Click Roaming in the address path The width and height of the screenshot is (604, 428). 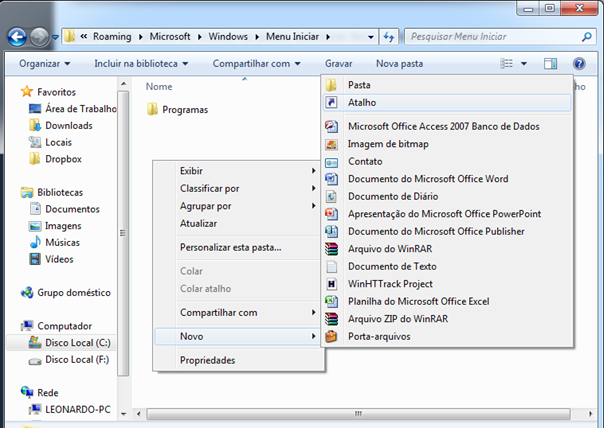[112, 37]
